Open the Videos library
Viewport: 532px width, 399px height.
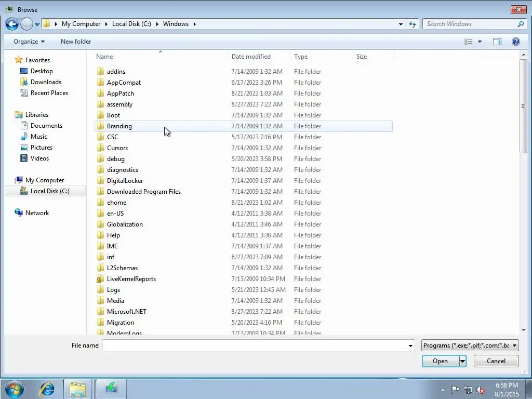pyautogui.click(x=39, y=158)
